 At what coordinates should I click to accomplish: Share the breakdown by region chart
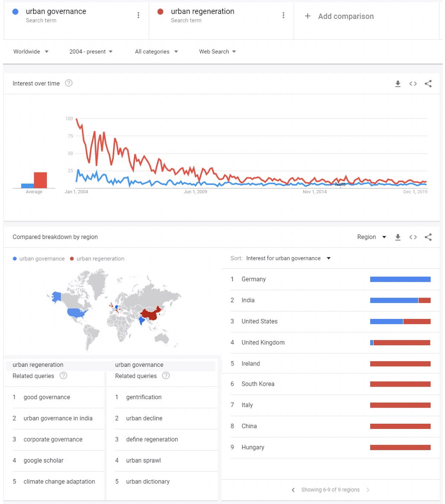pos(428,237)
